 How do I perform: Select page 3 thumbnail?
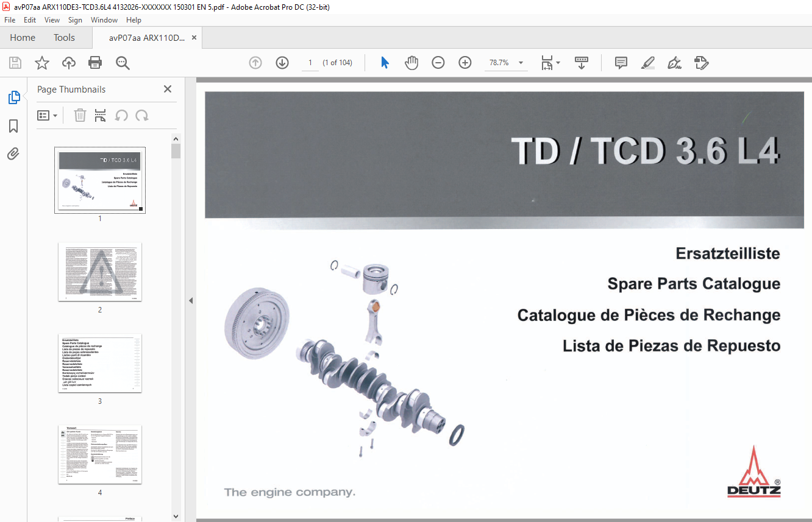tap(100, 363)
